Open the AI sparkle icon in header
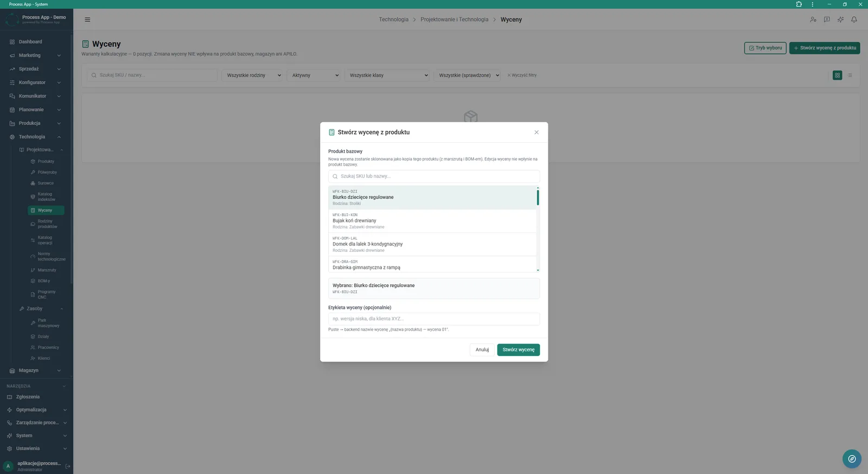Image resolution: width=868 pixels, height=474 pixels. point(840,20)
